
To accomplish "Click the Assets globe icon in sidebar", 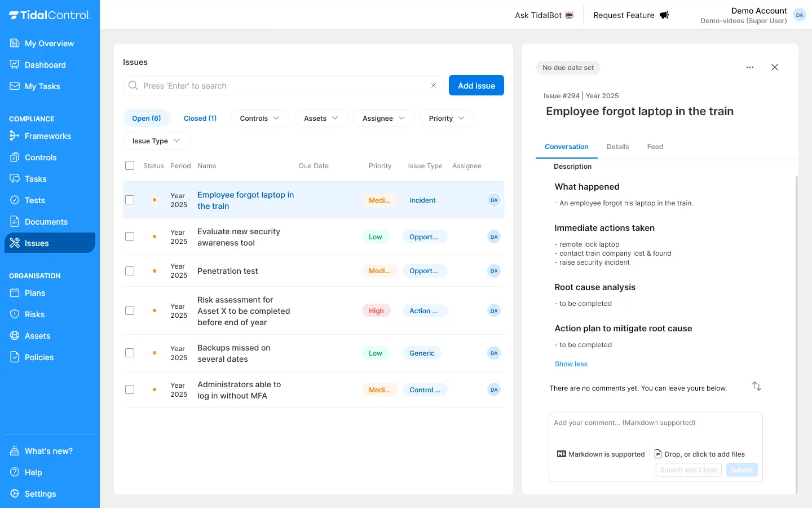I will [15, 336].
